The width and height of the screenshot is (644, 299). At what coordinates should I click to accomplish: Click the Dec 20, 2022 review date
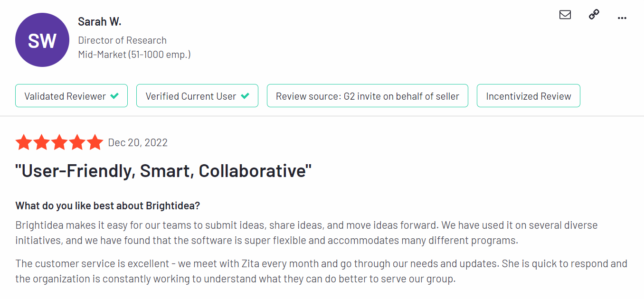click(138, 143)
